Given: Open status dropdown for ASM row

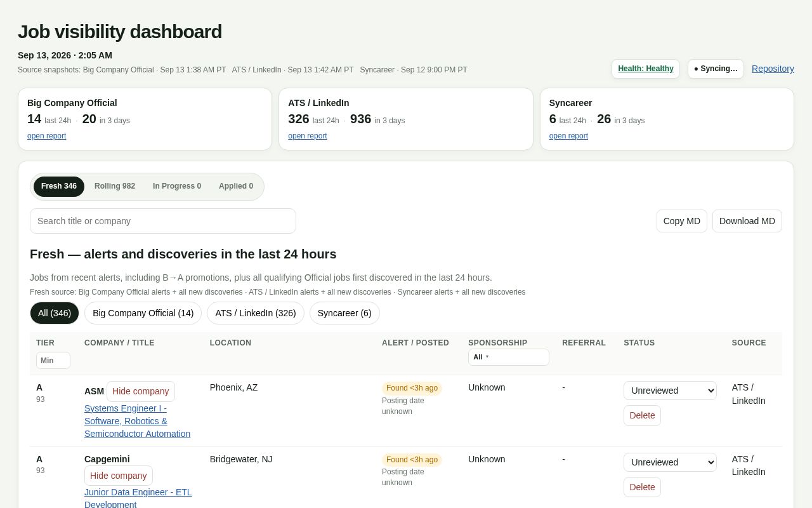Looking at the screenshot, I should coord(670,391).
